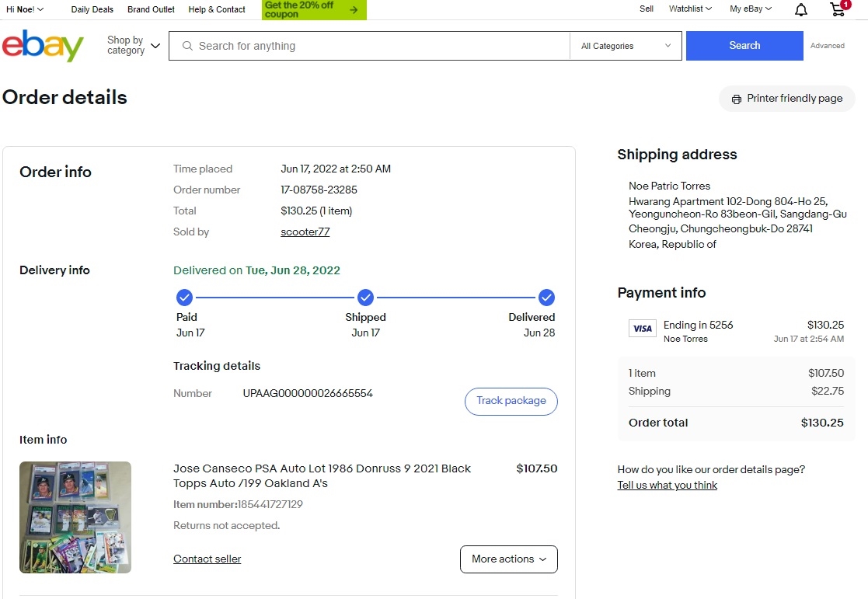Image resolution: width=868 pixels, height=599 pixels.
Task: Click the time placed Jun 17, 2022 value
Action: [x=336, y=169]
